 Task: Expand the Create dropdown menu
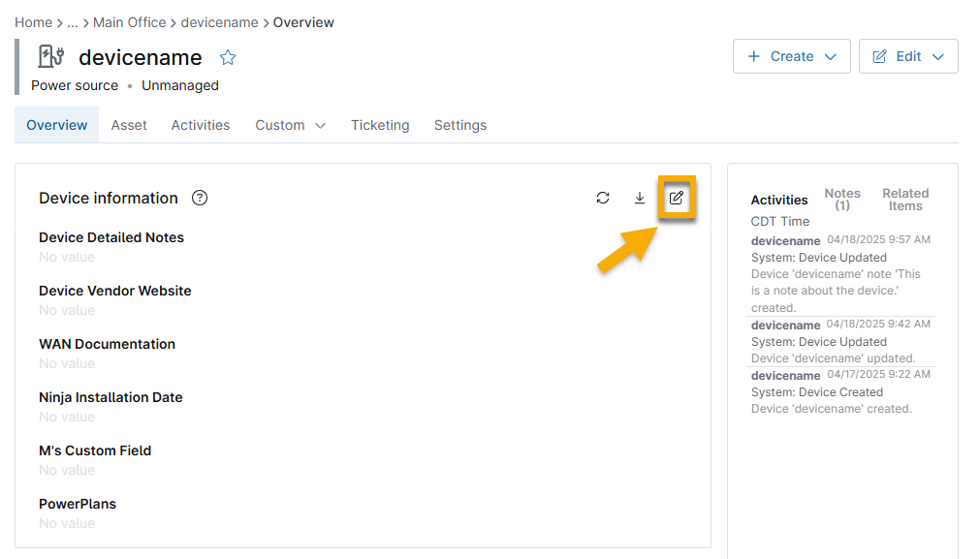coord(829,56)
